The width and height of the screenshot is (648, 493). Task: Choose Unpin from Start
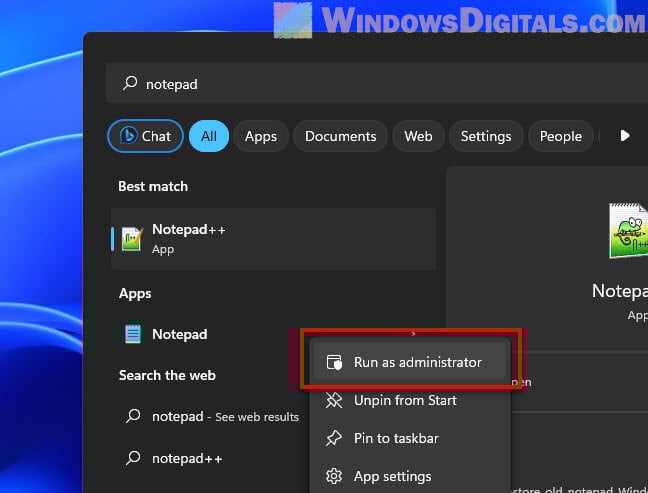coord(410,400)
